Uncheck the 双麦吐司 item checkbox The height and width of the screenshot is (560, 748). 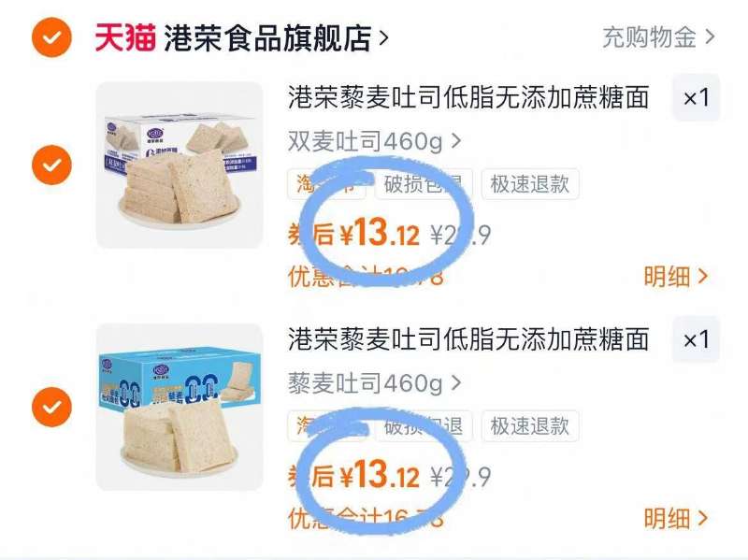pyautogui.click(x=51, y=165)
